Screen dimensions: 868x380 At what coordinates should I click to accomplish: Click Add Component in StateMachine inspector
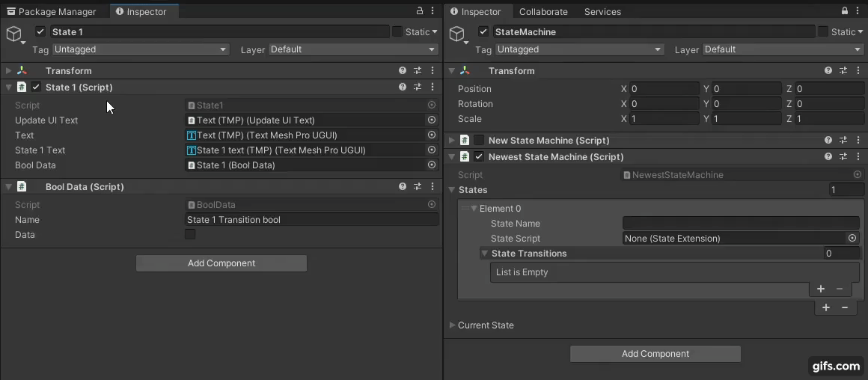pos(655,354)
